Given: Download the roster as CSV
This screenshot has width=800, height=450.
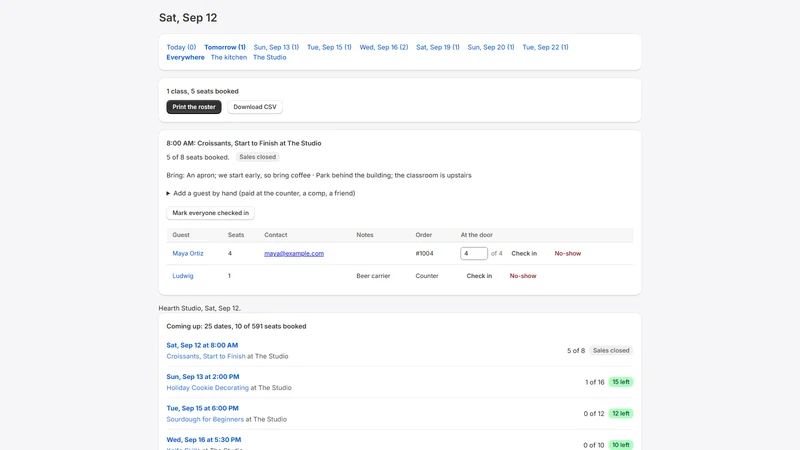Looking at the screenshot, I should point(255,107).
